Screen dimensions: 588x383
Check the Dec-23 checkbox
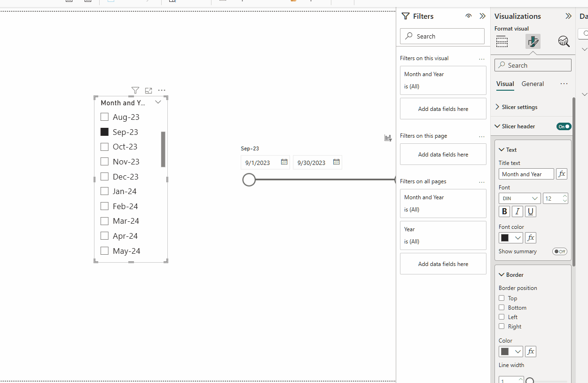pos(104,176)
